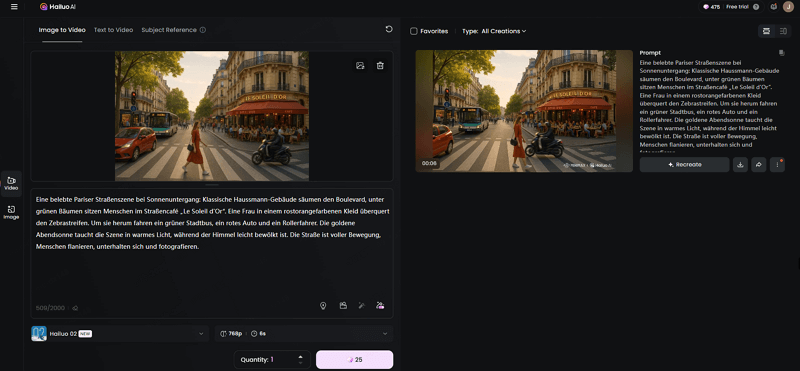This screenshot has height=371, width=800.
Task: Click the help question mark icon
Action: pyautogui.click(x=756, y=7)
